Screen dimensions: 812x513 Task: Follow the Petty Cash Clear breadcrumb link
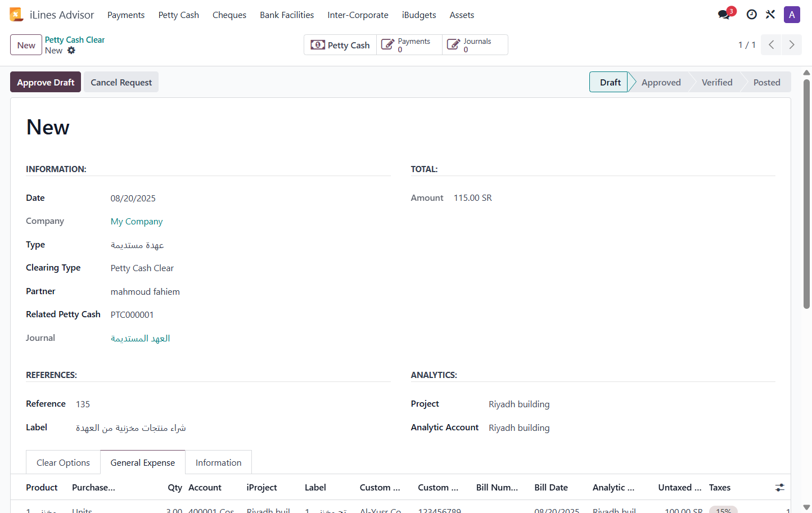(75, 40)
